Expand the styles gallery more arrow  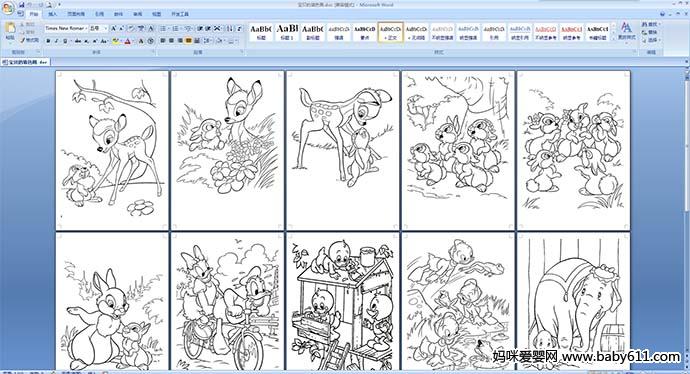click(613, 40)
